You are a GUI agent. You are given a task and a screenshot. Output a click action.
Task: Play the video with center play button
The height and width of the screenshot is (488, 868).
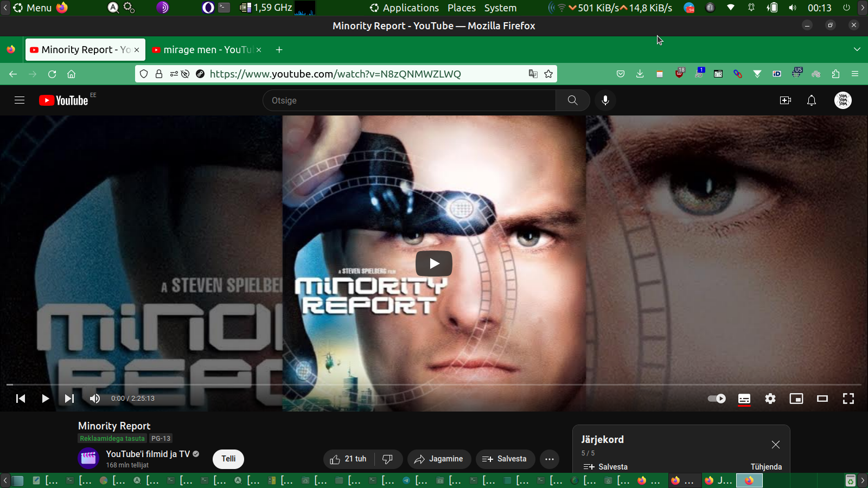(x=434, y=264)
